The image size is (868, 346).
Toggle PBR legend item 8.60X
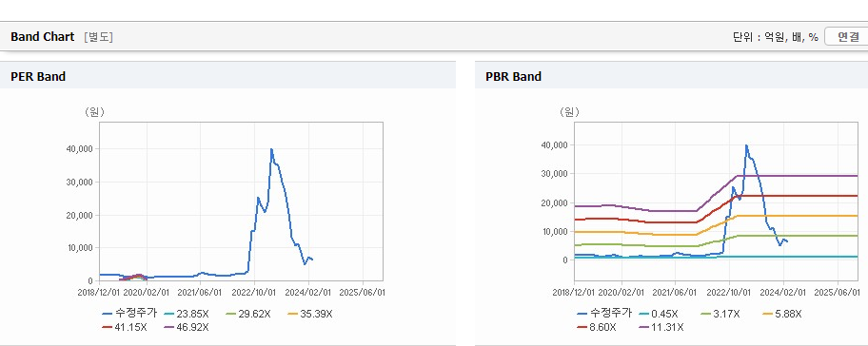(x=597, y=327)
